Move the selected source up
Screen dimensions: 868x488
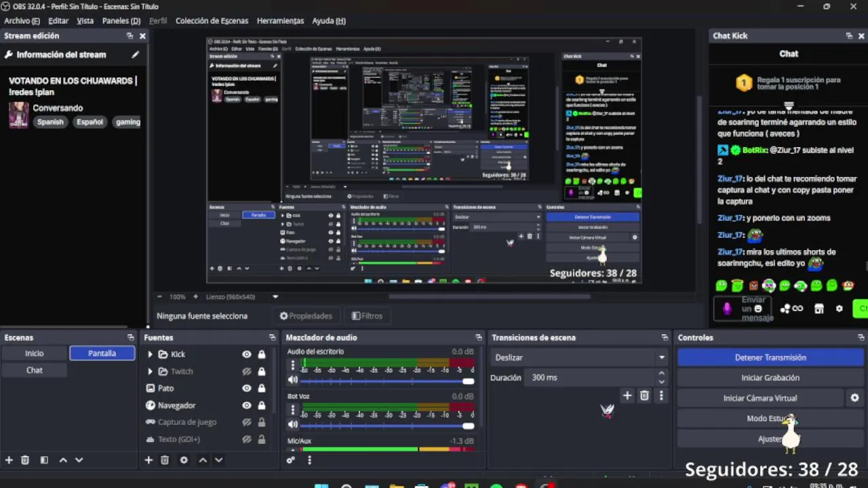[202, 460]
